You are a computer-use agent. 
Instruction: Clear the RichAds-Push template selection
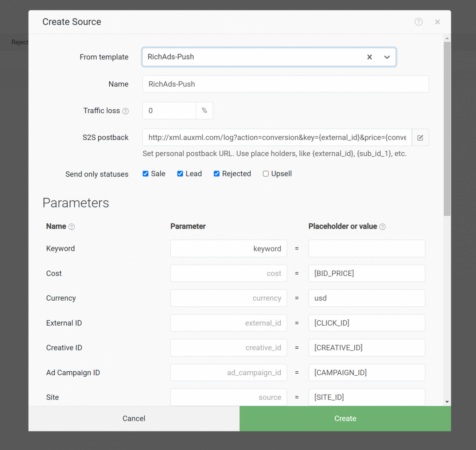coord(369,57)
